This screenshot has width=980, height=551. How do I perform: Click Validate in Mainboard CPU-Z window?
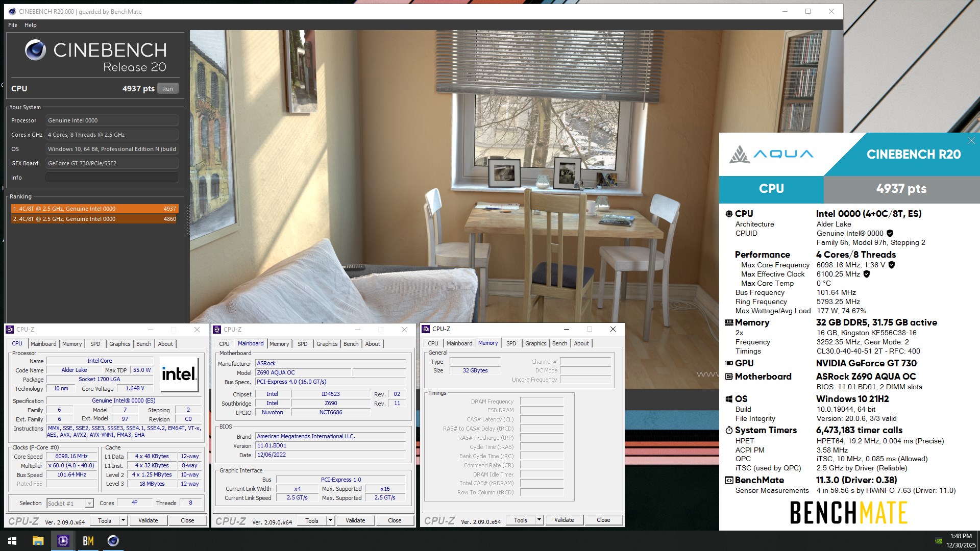[x=355, y=520]
